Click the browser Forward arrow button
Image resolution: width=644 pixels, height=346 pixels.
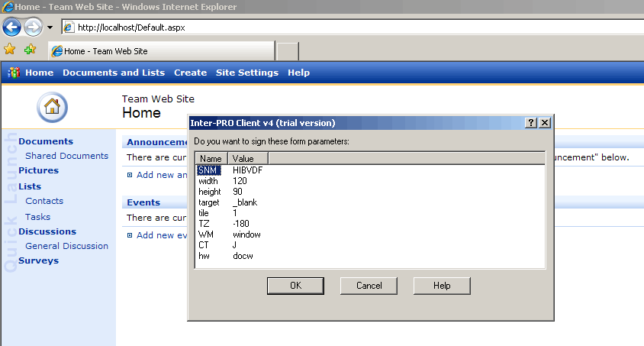[x=33, y=27]
